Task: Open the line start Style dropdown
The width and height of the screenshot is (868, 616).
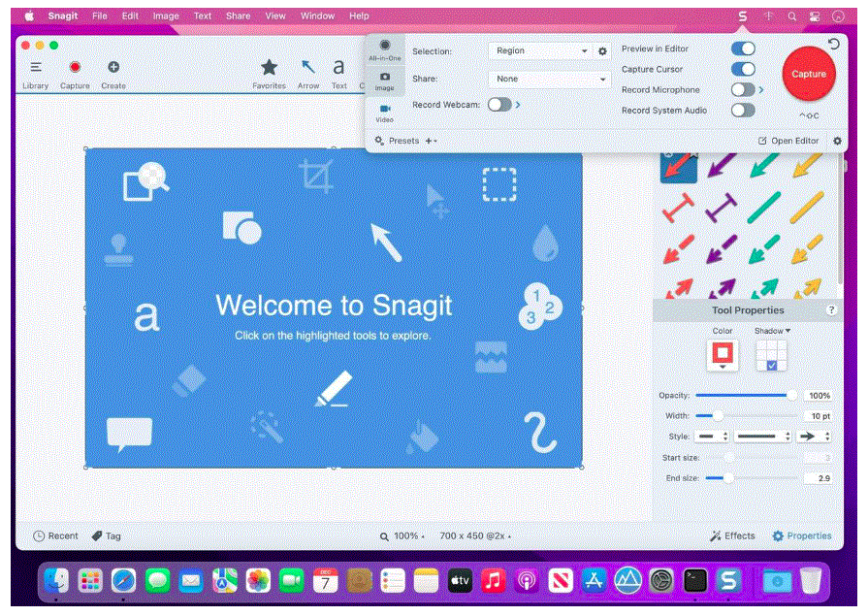Action: click(x=713, y=437)
